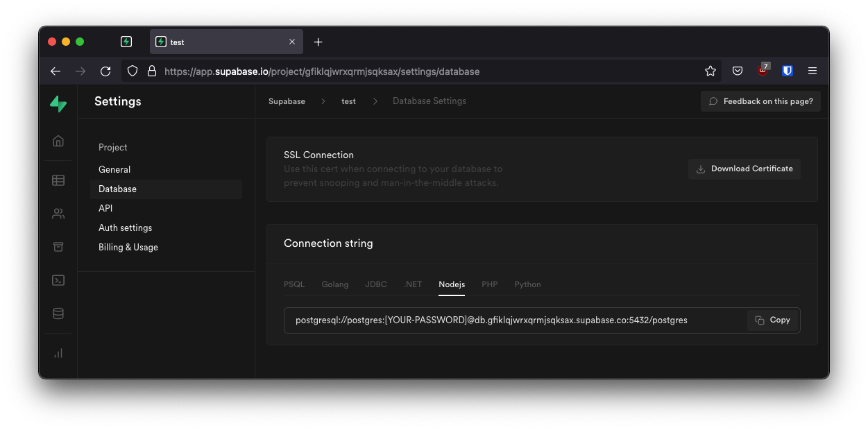Open the Pocket save icon
Image resolution: width=868 pixels, height=430 pixels.
click(x=738, y=71)
